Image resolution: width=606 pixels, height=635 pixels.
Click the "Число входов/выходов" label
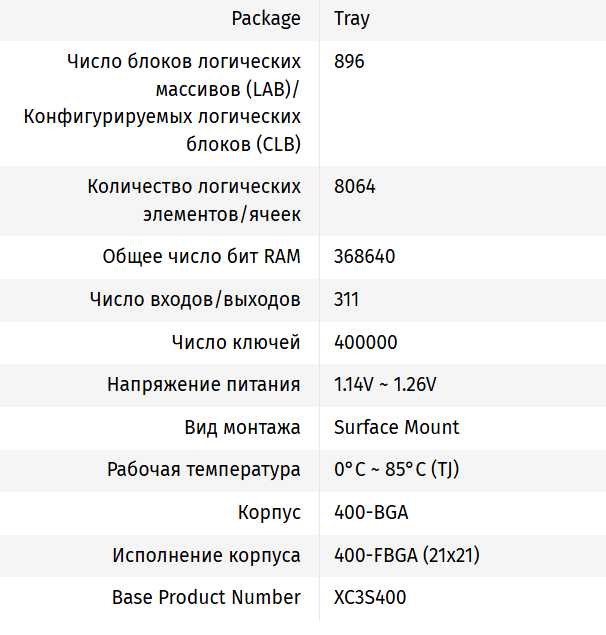coord(195,300)
